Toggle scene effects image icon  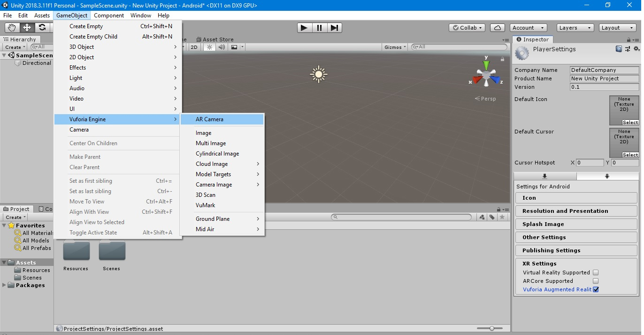(x=234, y=47)
